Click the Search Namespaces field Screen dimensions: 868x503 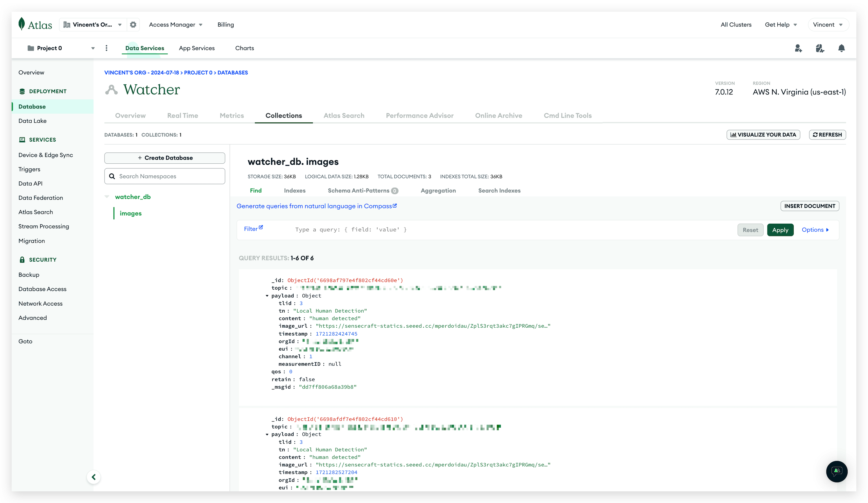[165, 176]
